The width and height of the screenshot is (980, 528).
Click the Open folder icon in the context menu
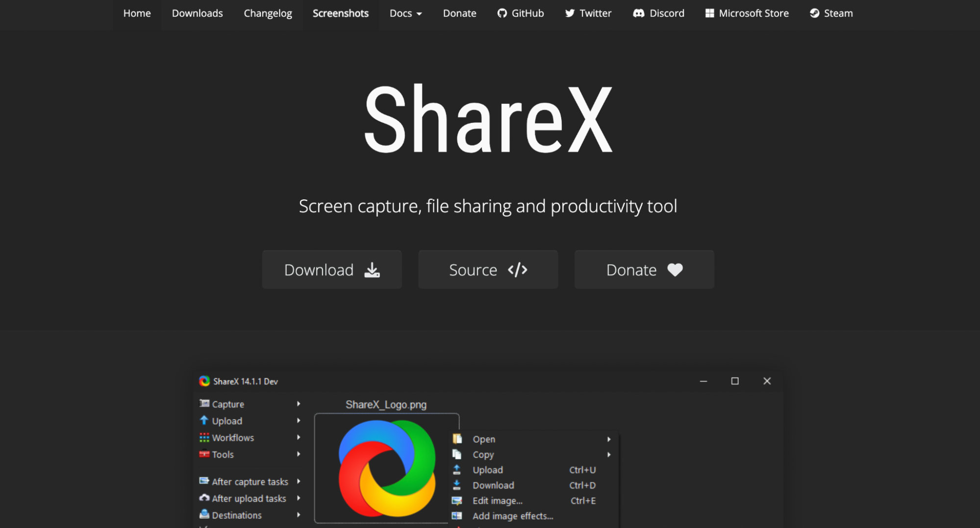457,439
